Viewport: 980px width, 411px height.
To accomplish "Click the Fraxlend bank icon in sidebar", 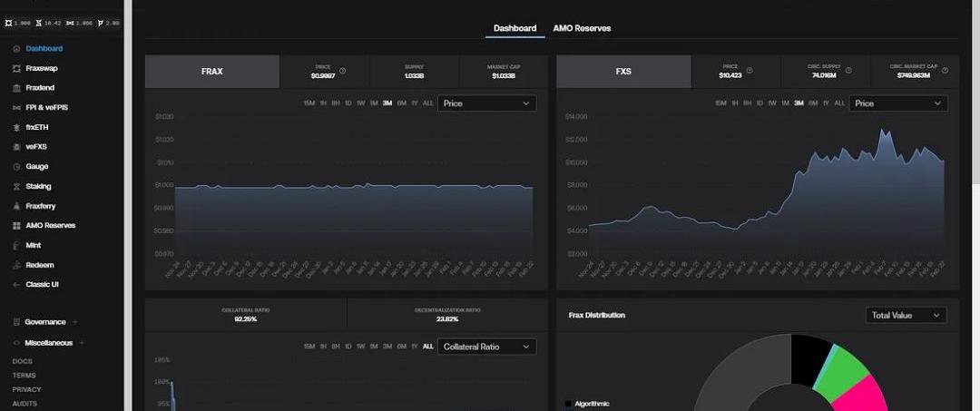I will point(17,88).
